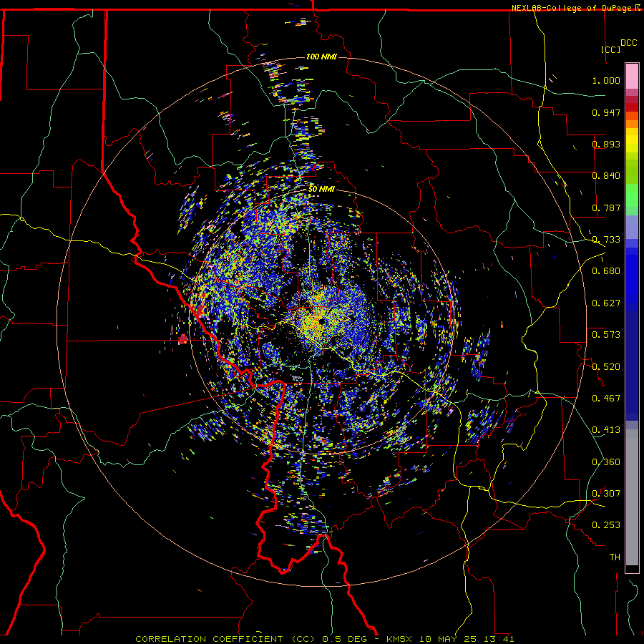Click the 0.893 scale value
The height and width of the screenshot is (644, 644).
tap(606, 144)
